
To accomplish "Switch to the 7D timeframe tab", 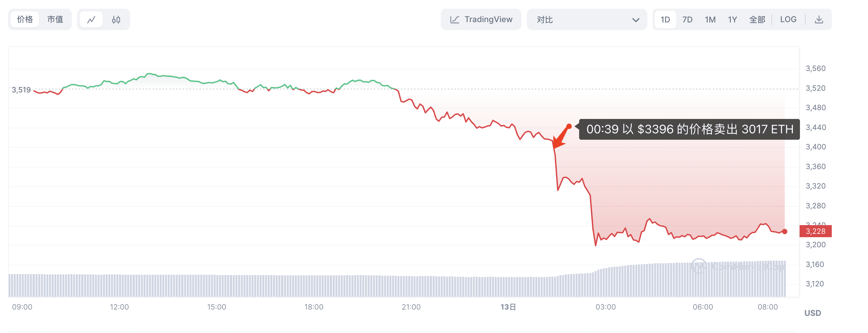I will [x=687, y=19].
